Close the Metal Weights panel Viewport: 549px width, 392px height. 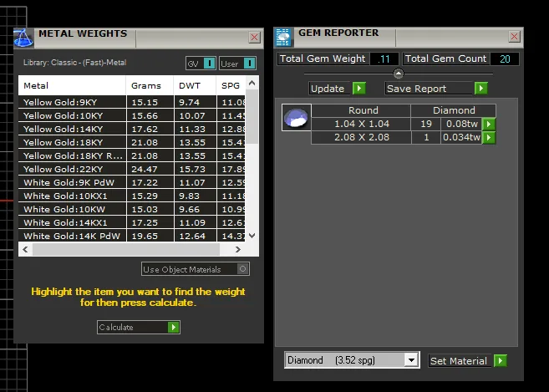tap(255, 37)
